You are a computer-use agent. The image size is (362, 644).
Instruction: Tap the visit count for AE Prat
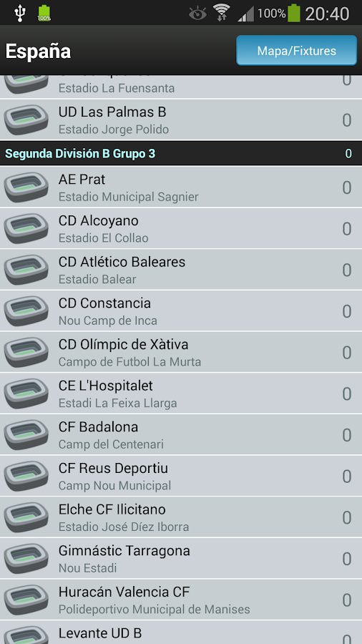click(x=347, y=187)
